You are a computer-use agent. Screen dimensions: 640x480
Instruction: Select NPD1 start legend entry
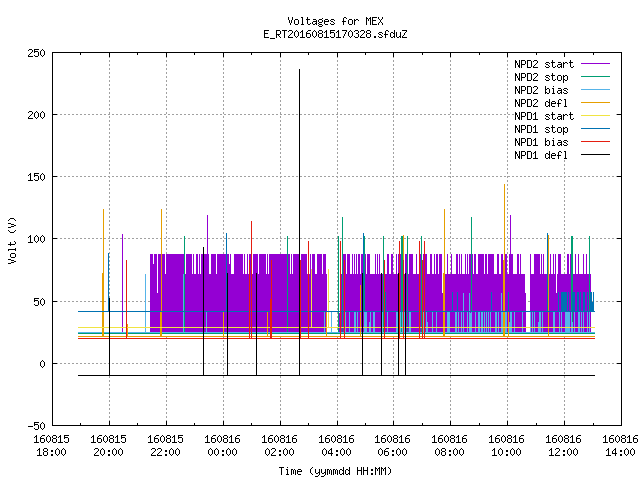coord(544,116)
